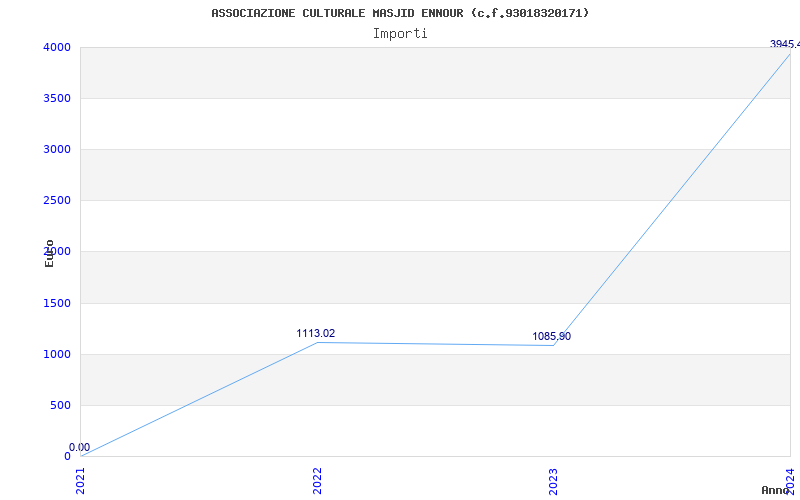Select the 2024 year axis label
The height and width of the screenshot is (500, 800).
point(790,480)
